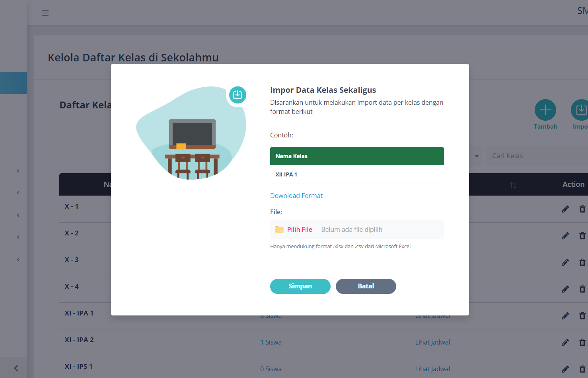This screenshot has height=378, width=588.
Task: Open Lihat Jadwal for XI - IPA 2
Action: pos(432,342)
